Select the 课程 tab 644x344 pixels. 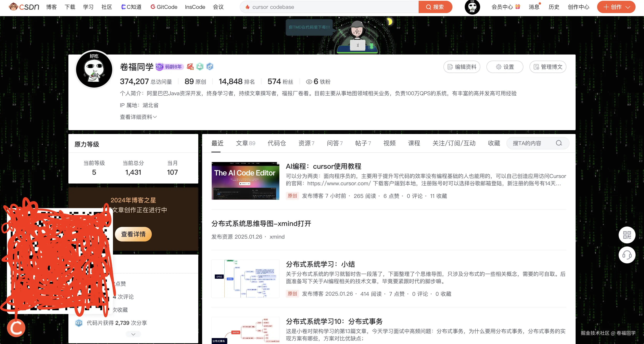pyautogui.click(x=414, y=143)
